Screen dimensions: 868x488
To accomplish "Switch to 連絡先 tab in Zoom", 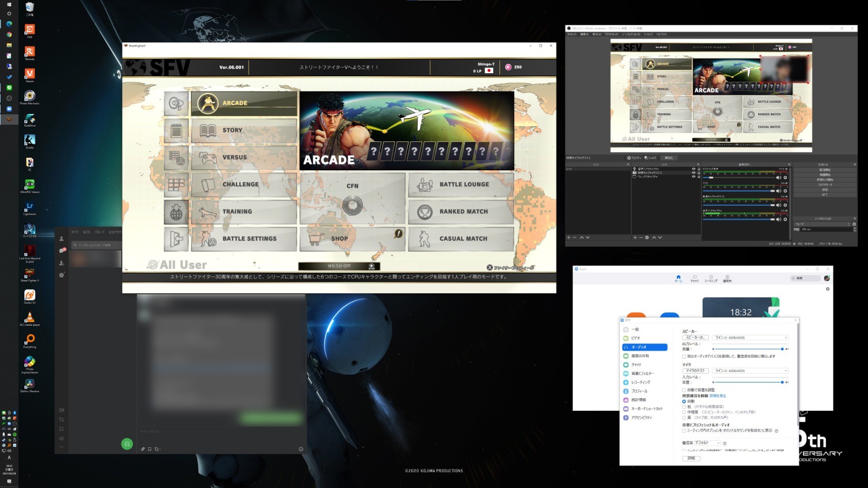I will [x=727, y=279].
